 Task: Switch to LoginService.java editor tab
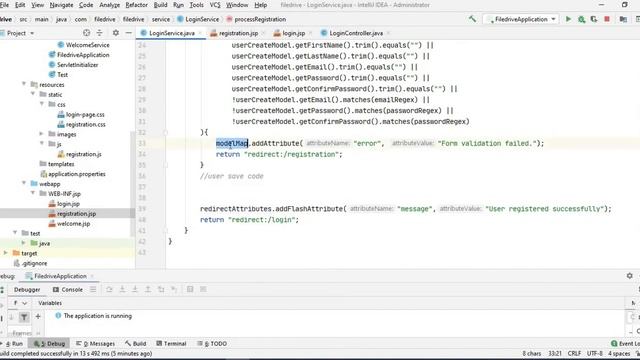(x=171, y=33)
